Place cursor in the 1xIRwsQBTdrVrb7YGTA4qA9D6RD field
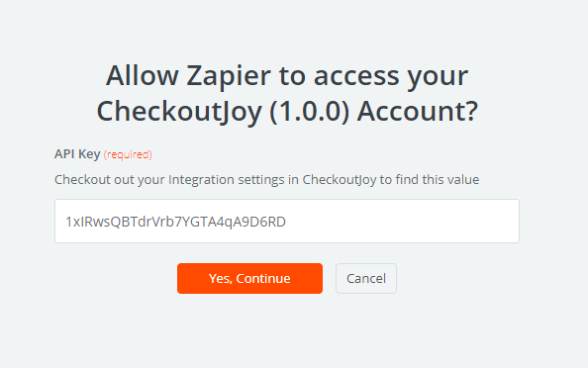The height and width of the screenshot is (368, 588). [x=287, y=222]
